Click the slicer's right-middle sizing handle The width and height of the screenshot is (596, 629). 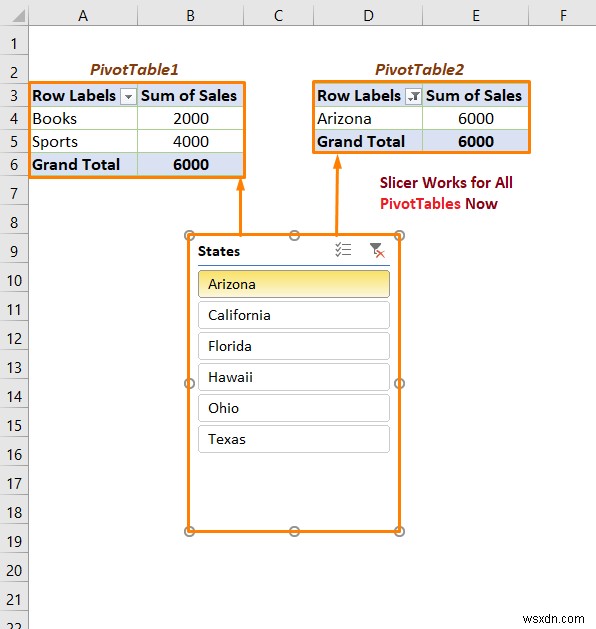[399, 383]
